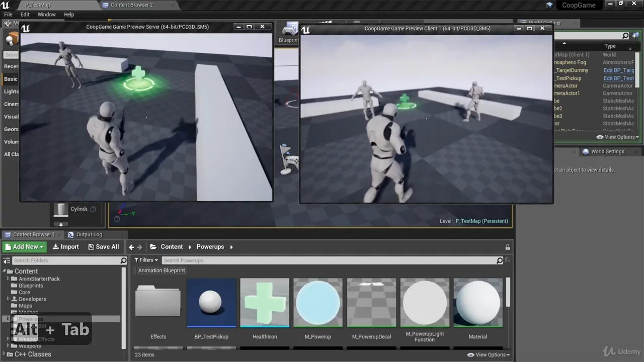Click the Powerups breadcrumb
The height and width of the screenshot is (362, 644).
coord(210,247)
